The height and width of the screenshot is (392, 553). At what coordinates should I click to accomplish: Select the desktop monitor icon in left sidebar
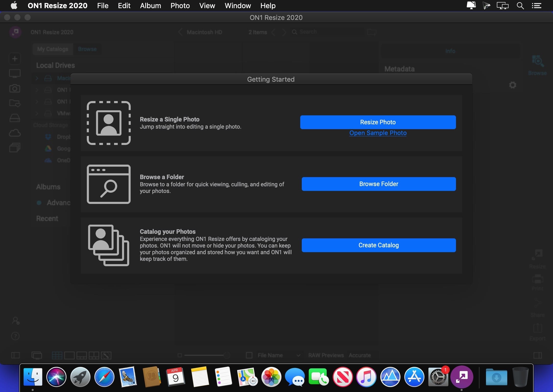coord(15,73)
